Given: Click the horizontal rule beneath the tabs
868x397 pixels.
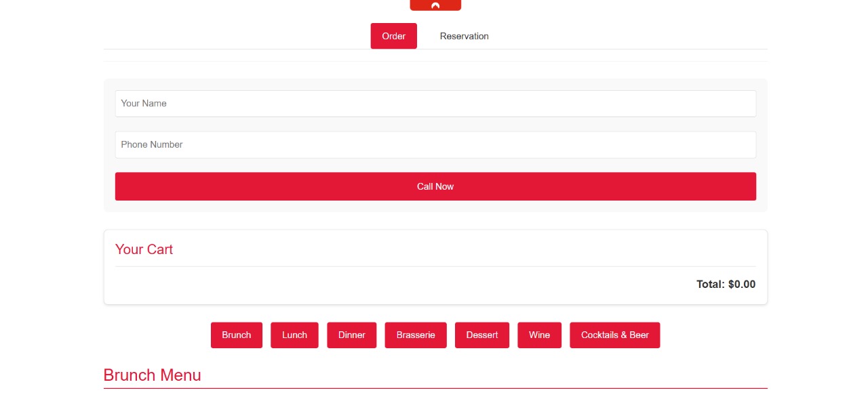Looking at the screenshot, I should tap(435, 49).
